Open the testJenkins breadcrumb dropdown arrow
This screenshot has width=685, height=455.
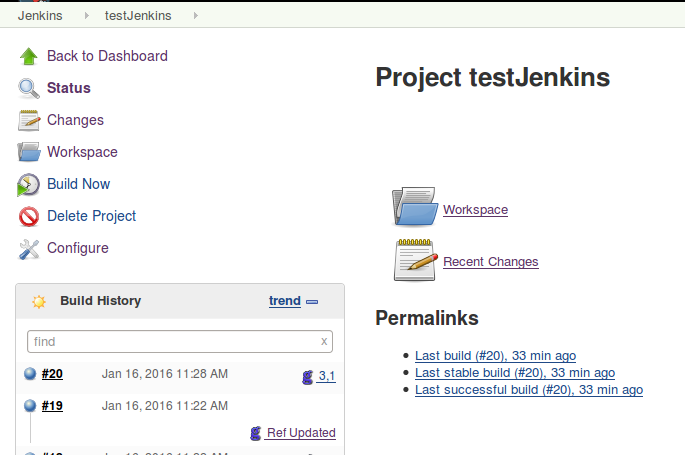tap(194, 16)
